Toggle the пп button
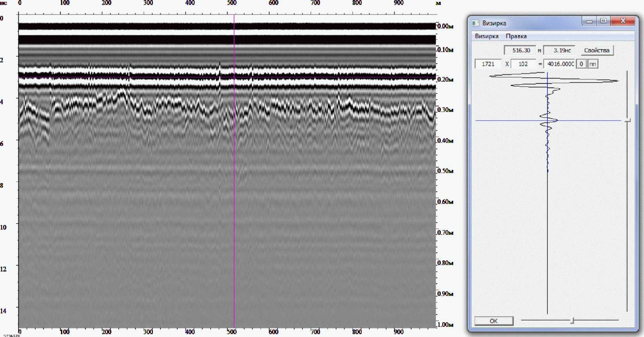644x337 pixels. [593, 64]
